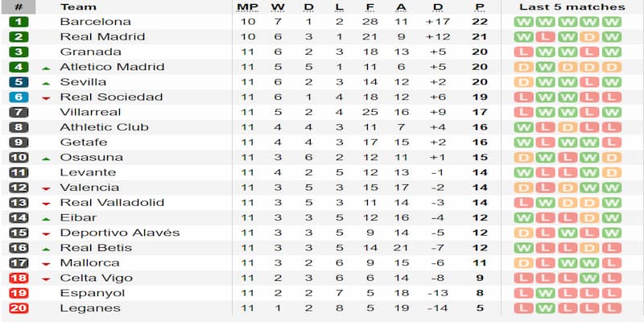Click Celta Vigo's red down-arrow indicator

46,279
